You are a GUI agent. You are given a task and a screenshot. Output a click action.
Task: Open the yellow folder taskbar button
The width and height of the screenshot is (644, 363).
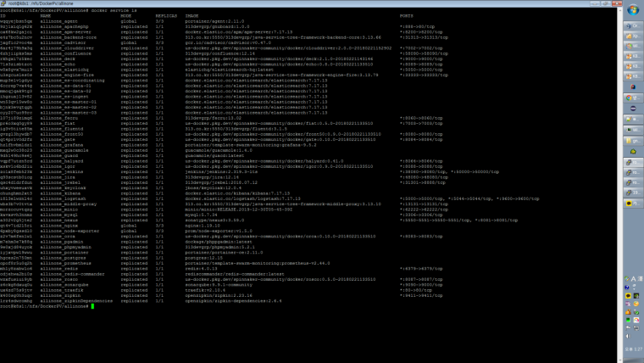tap(630, 141)
